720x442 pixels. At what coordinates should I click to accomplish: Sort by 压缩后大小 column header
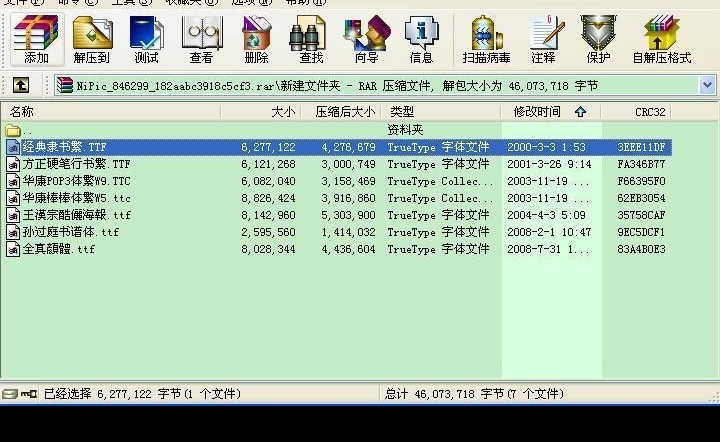click(341, 112)
